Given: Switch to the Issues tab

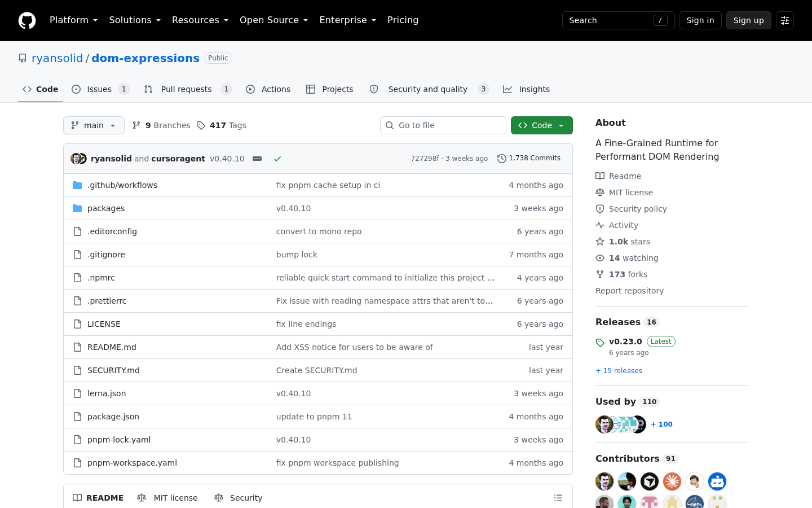Looking at the screenshot, I should 101,89.
